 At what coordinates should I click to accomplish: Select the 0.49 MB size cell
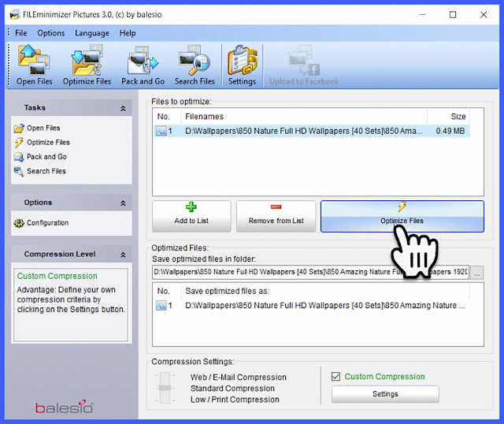click(x=450, y=131)
